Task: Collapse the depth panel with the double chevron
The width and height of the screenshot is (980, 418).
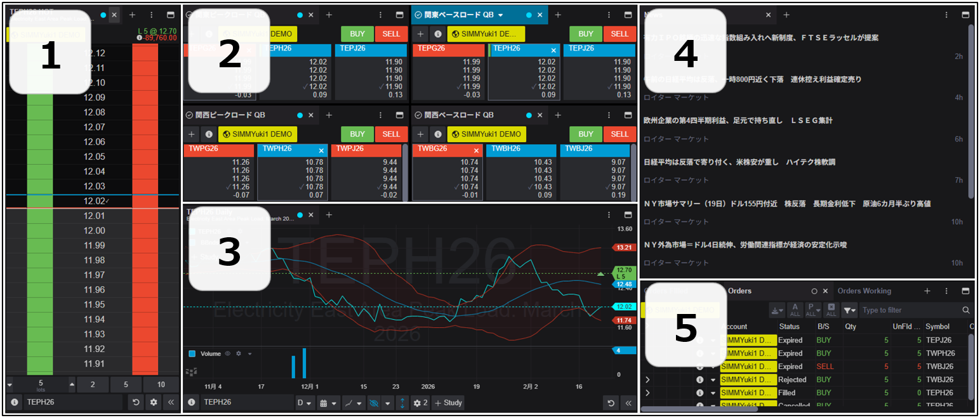Action: (x=171, y=402)
